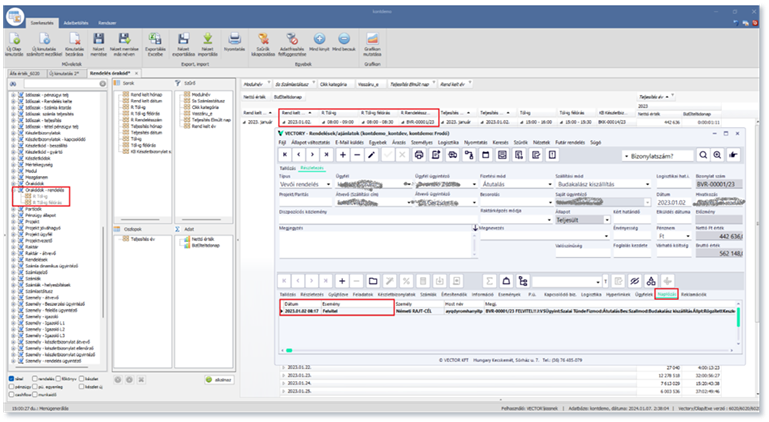769x422 pixels.
Task: Toggle the ideal checkbox
Action: pyautogui.click(x=10, y=380)
